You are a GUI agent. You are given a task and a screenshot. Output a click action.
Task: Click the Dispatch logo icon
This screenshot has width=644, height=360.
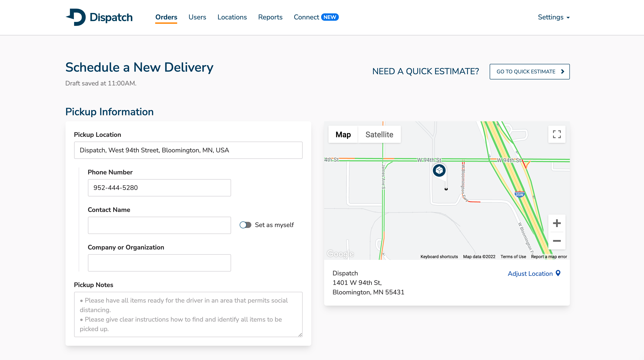point(77,17)
